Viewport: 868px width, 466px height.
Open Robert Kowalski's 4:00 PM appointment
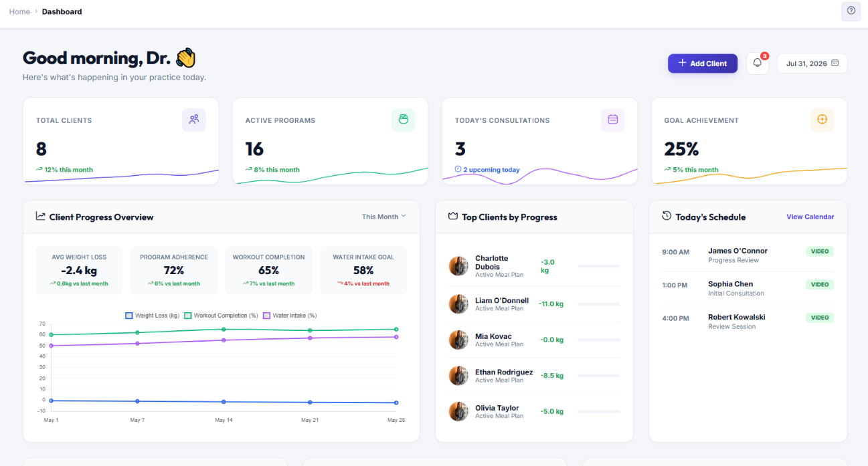click(748, 322)
